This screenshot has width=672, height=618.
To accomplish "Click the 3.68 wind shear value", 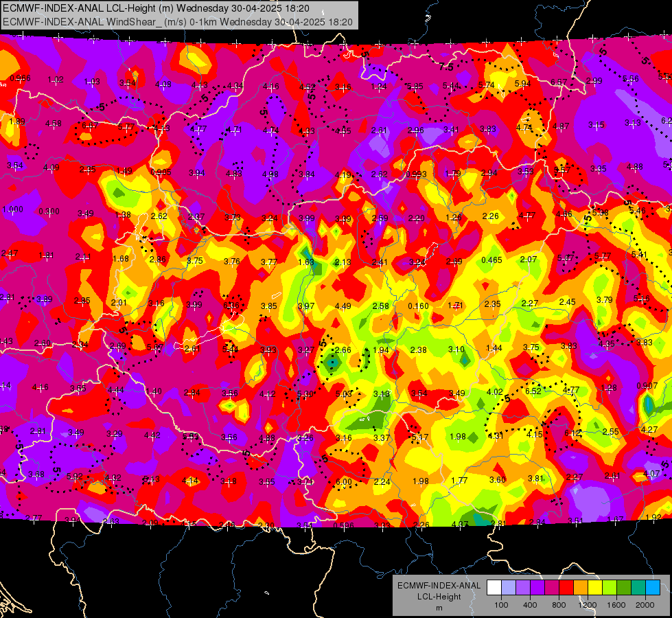I will tap(36, 474).
